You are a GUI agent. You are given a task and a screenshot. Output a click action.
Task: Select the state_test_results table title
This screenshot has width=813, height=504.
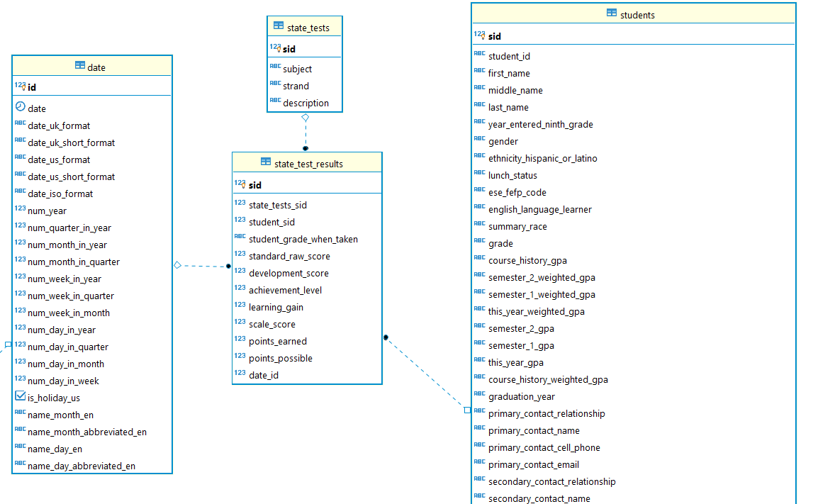coord(308,164)
